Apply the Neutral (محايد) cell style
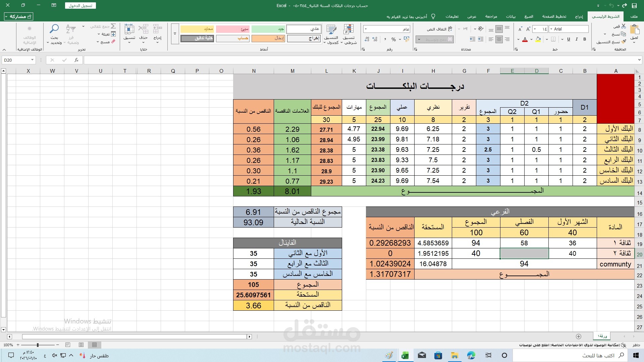Viewport: 644px width, 362px height. click(197, 29)
